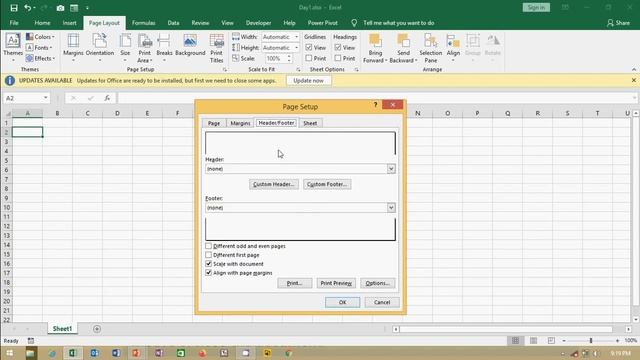Open the Themes gallery button
640x360 pixels.
click(13, 48)
